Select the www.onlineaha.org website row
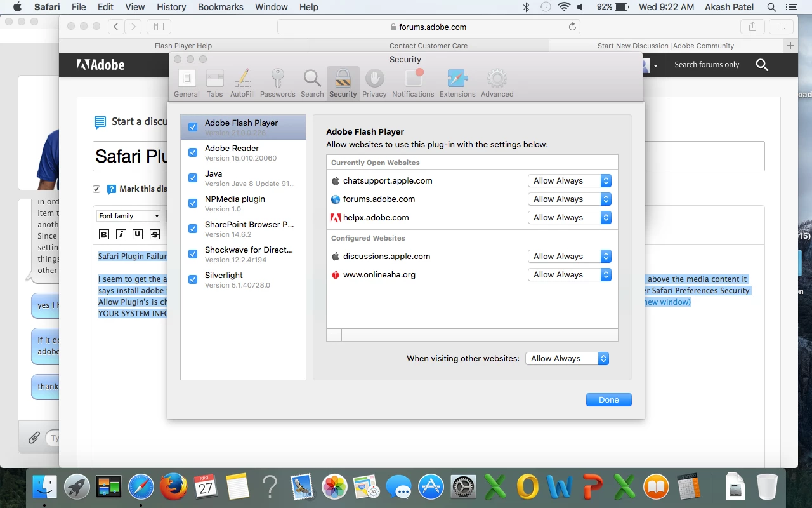The height and width of the screenshot is (508, 812). 472,275
